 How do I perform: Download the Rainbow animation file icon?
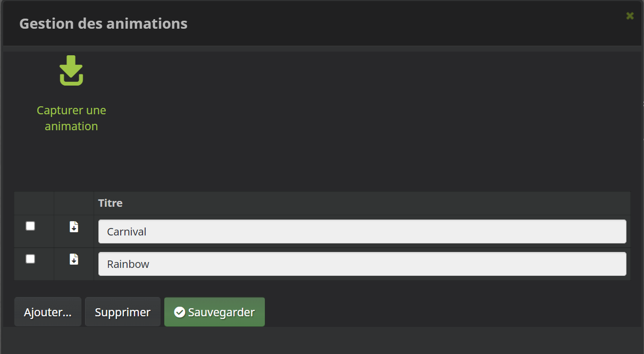74,259
